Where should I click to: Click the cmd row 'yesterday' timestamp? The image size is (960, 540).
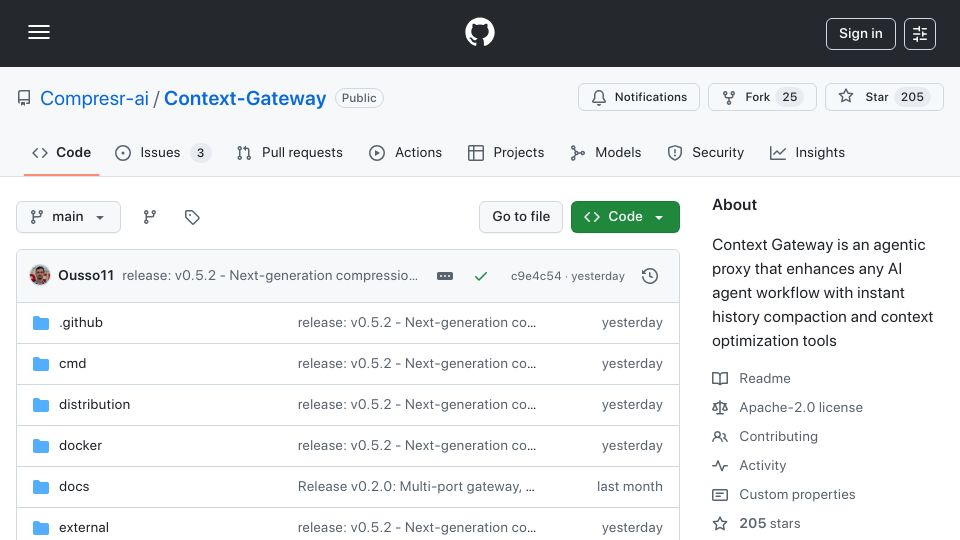click(x=632, y=364)
